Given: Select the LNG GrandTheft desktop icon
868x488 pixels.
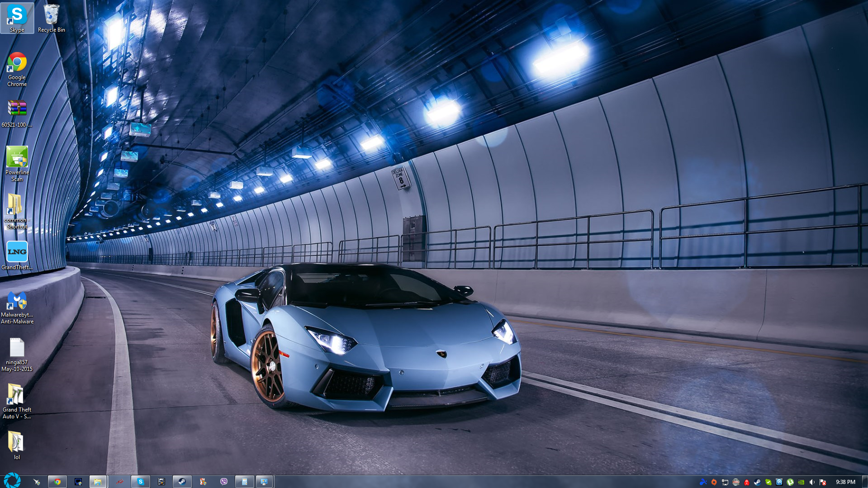Looking at the screenshot, I should coord(17,256).
